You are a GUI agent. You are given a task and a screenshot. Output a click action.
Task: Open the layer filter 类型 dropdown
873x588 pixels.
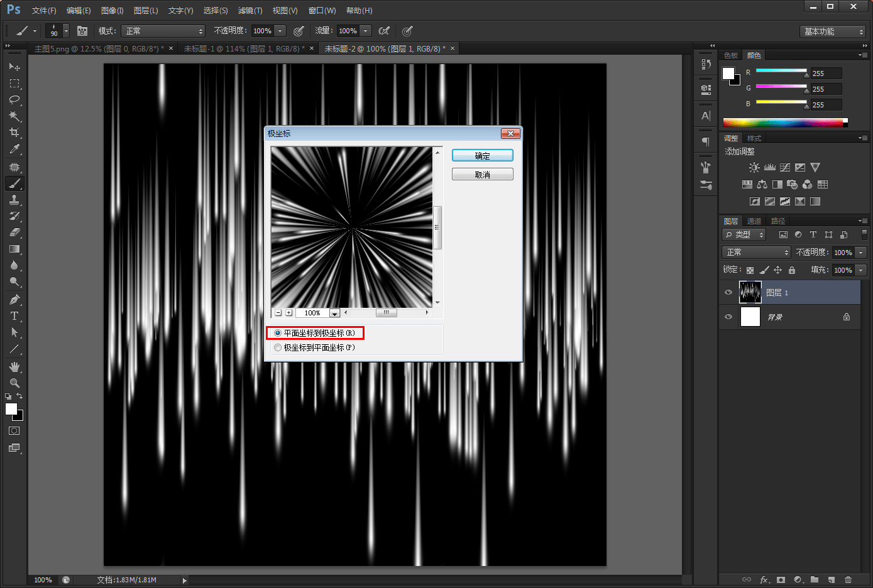click(744, 234)
